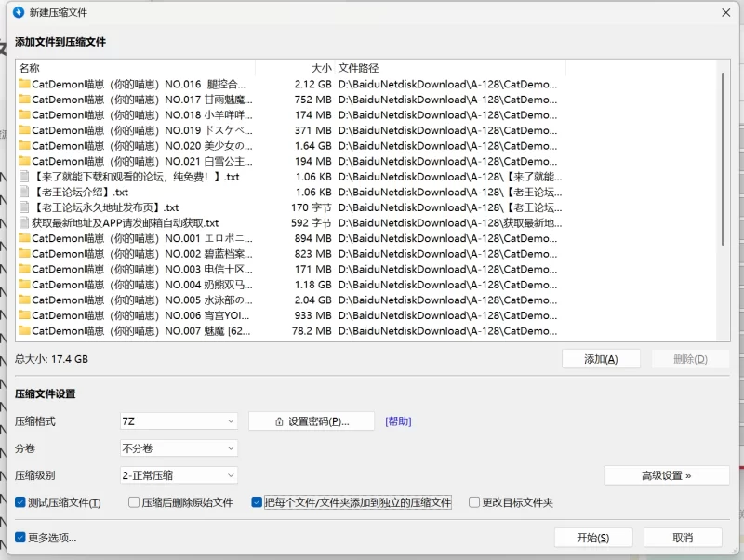Click folder icon of CatDemon NO.007 row

point(24,330)
